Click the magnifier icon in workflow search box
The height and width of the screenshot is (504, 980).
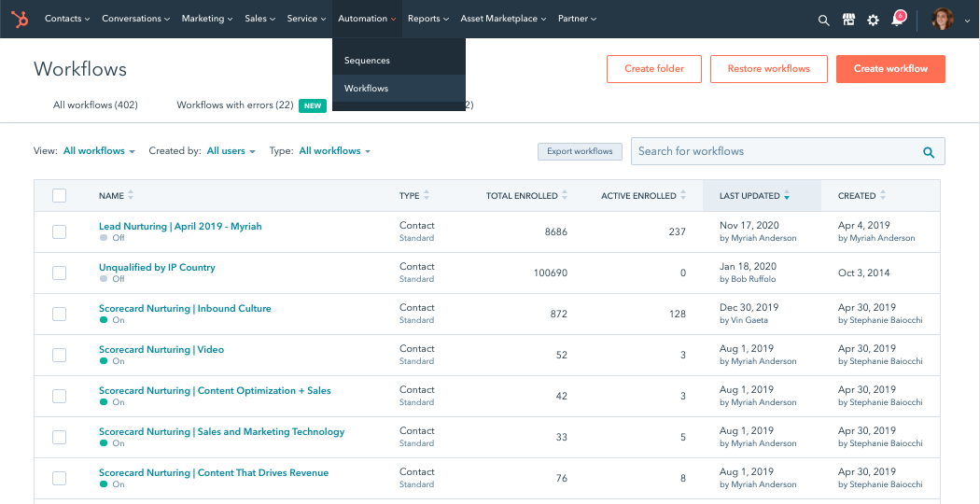pos(928,152)
